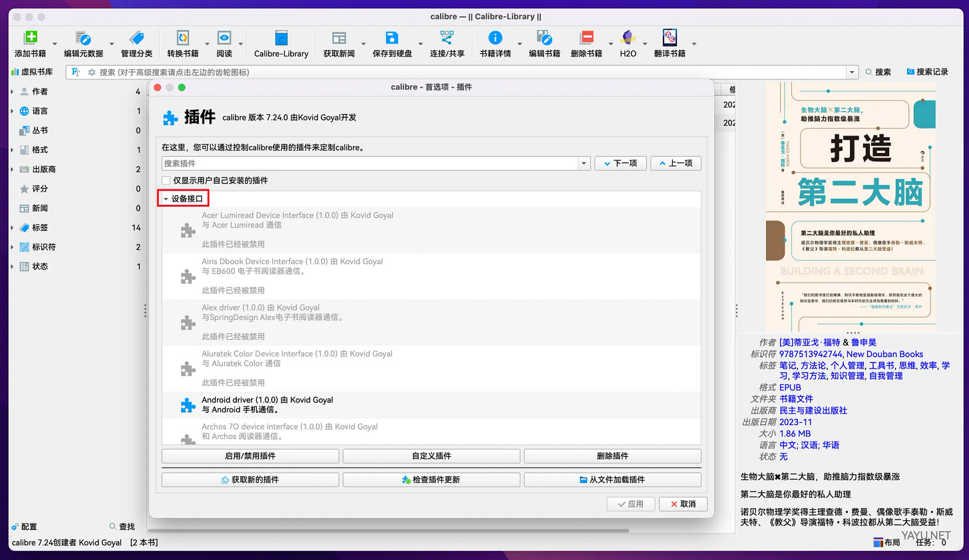Click the H2O plugin icon
Viewport: 969px width, 560px height.
click(628, 38)
